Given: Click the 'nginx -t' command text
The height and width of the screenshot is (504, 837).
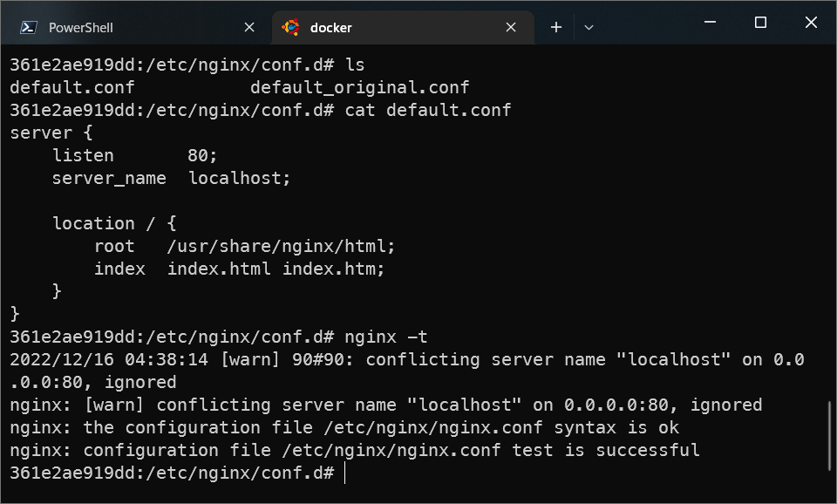Looking at the screenshot, I should click(x=386, y=337).
